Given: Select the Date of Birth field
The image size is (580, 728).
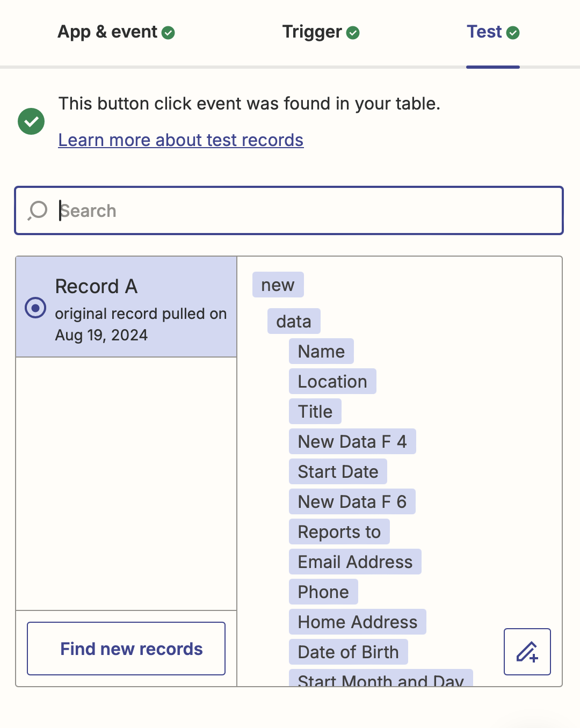Looking at the screenshot, I should pyautogui.click(x=348, y=652).
